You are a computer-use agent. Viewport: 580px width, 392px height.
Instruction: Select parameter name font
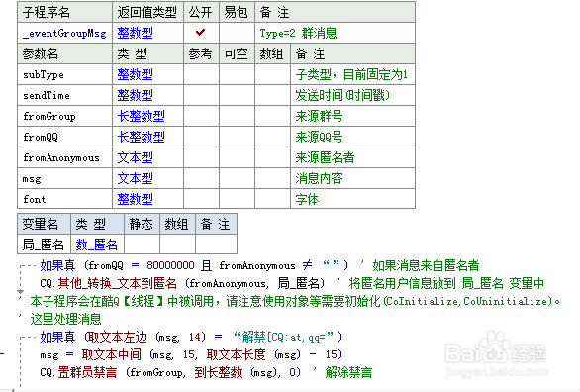point(35,199)
